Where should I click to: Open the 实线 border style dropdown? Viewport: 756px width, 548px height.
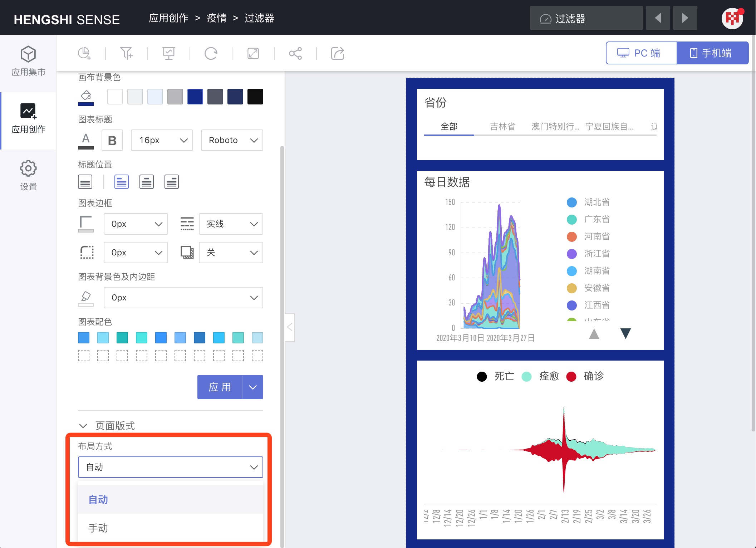click(x=231, y=224)
